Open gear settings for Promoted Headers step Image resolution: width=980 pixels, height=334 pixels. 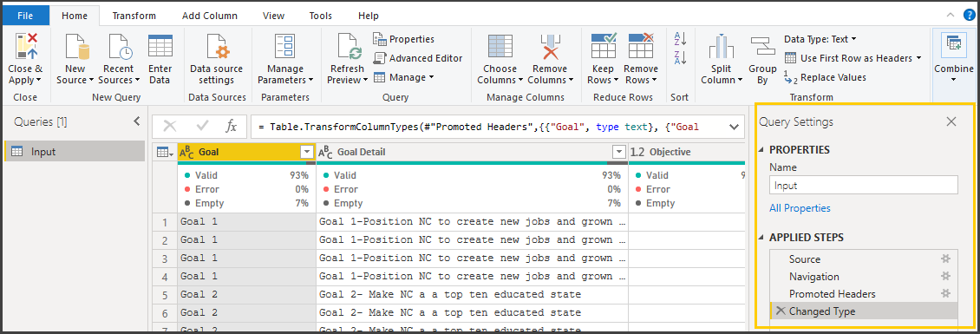point(946,293)
